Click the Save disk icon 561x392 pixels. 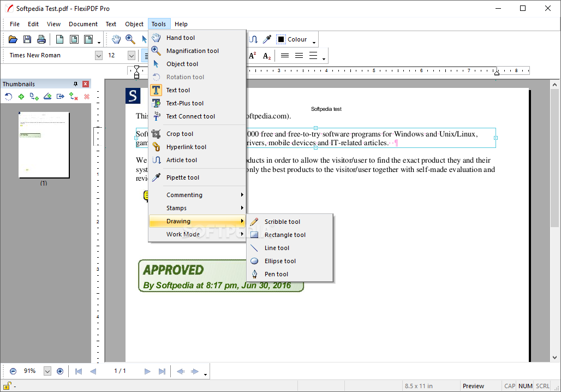[x=27, y=39]
